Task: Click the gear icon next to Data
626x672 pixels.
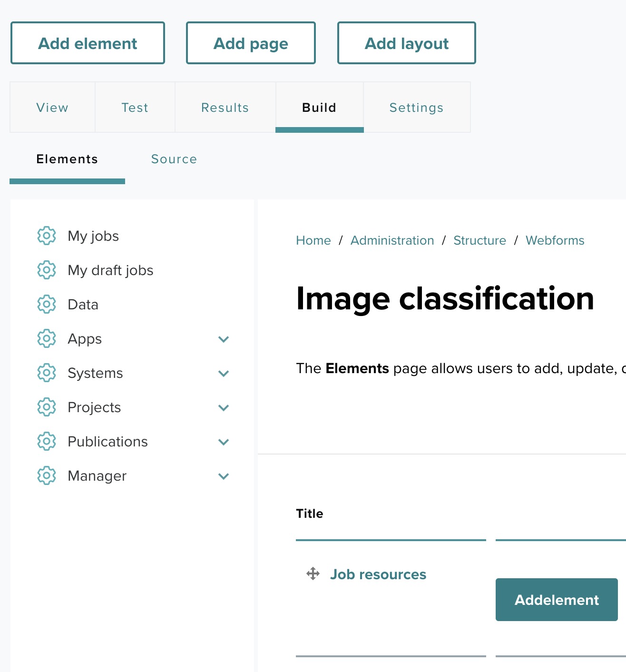Action: coord(47,305)
